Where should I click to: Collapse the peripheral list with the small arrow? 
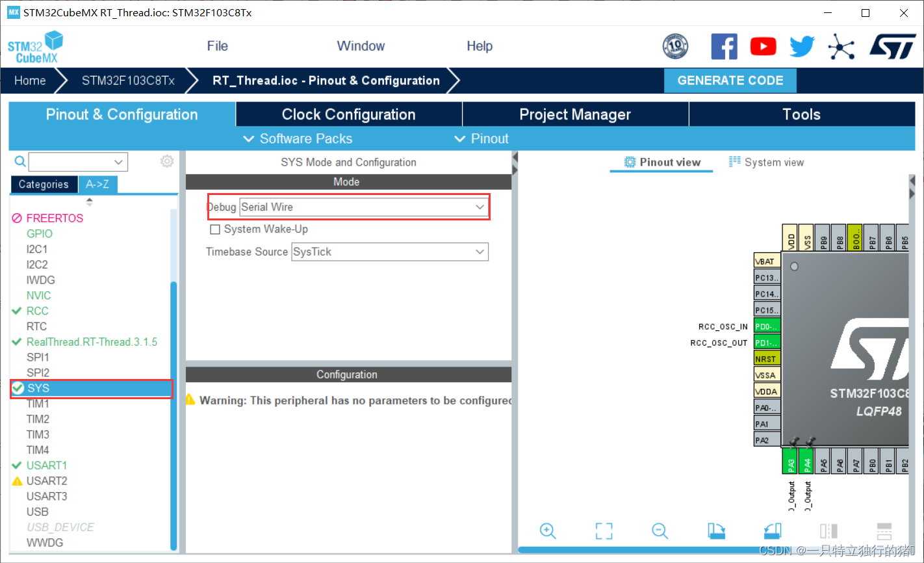pyautogui.click(x=90, y=202)
